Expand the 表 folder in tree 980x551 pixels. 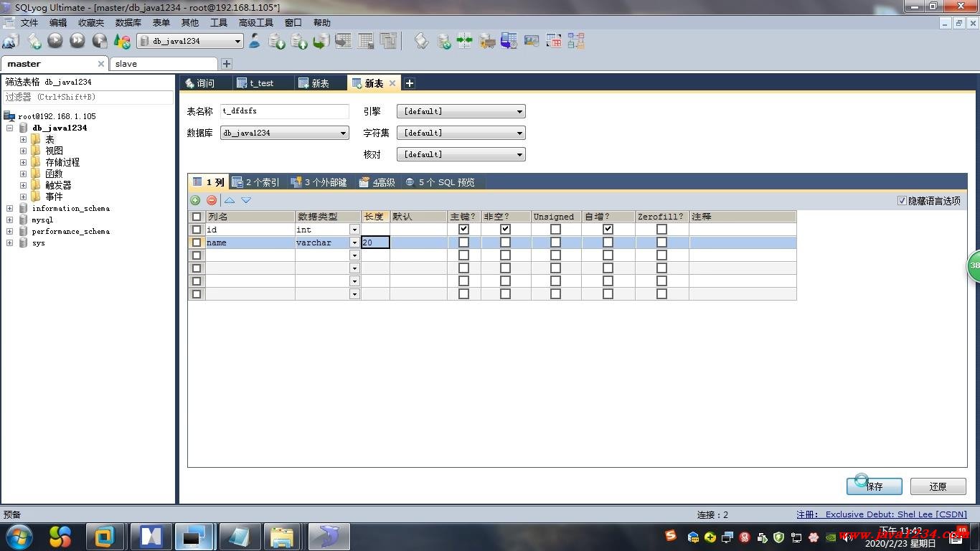[23, 139]
